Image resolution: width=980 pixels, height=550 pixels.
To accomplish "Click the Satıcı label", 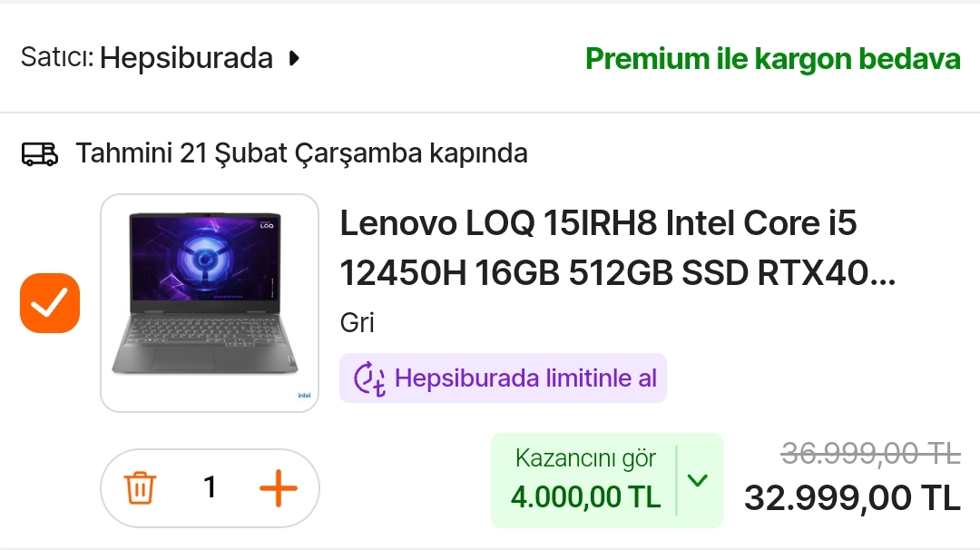I will tap(57, 57).
